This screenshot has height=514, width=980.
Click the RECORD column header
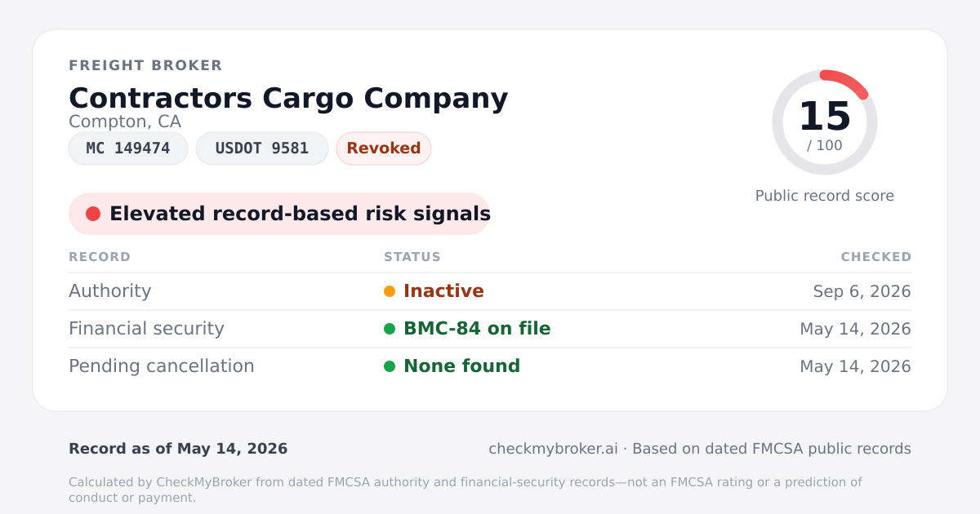[100, 257]
